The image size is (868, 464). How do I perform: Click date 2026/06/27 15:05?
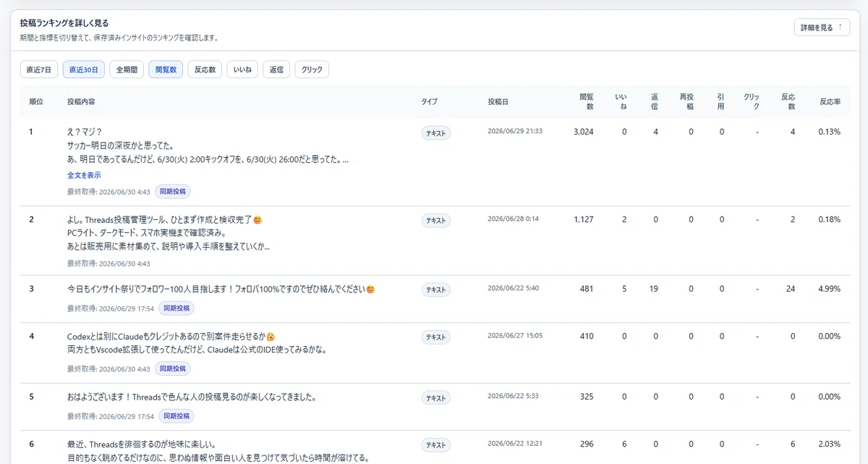pyautogui.click(x=515, y=336)
